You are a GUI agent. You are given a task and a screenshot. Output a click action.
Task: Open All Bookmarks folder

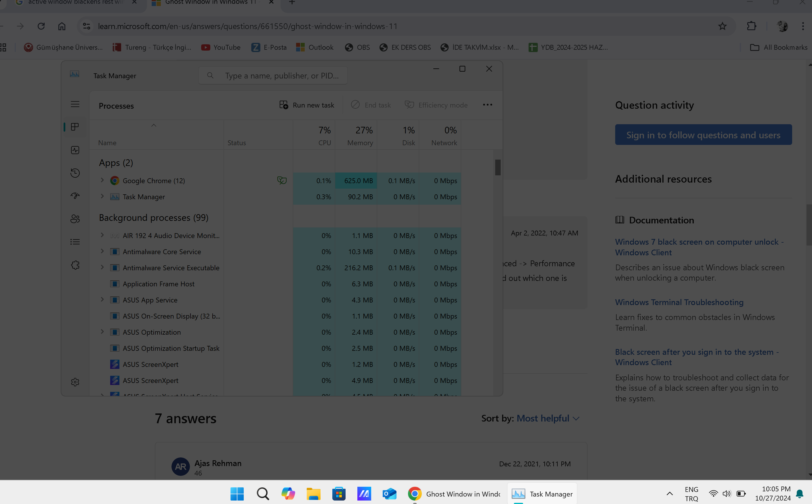tap(779, 47)
